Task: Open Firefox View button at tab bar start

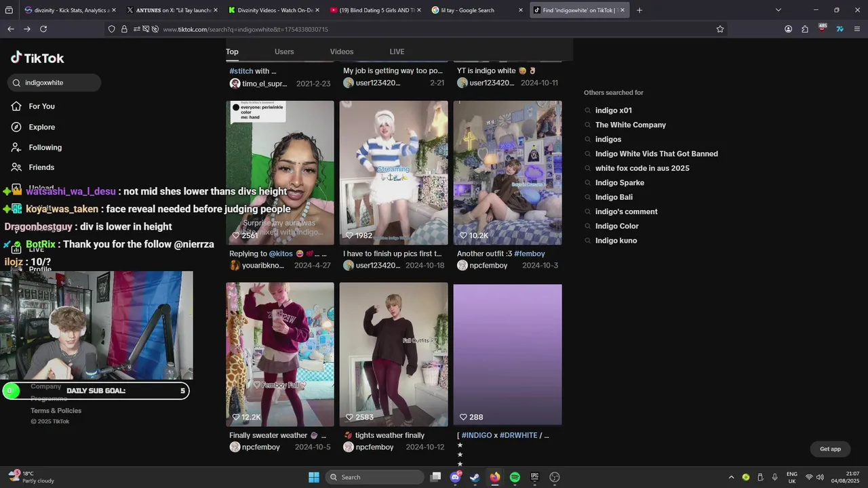Action: pyautogui.click(x=9, y=10)
